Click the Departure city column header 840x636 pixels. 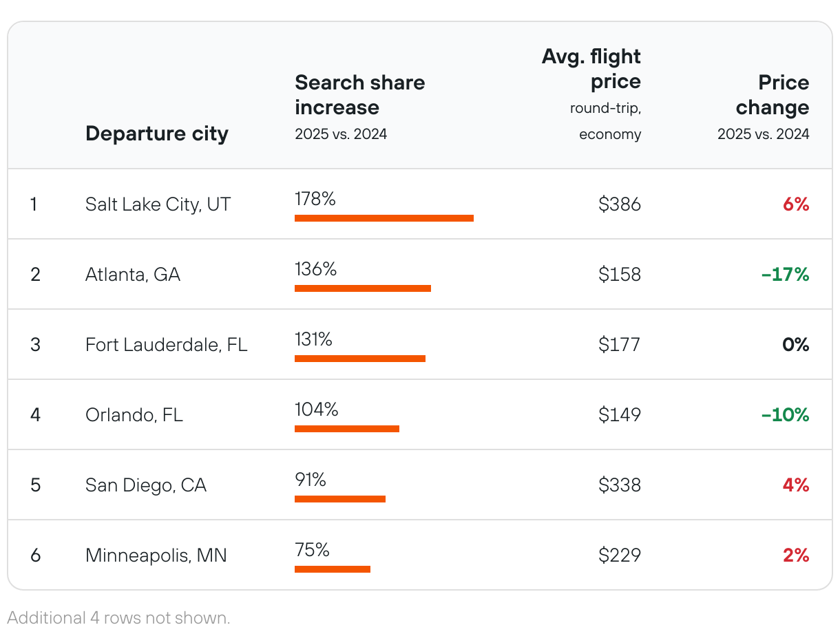click(x=156, y=134)
